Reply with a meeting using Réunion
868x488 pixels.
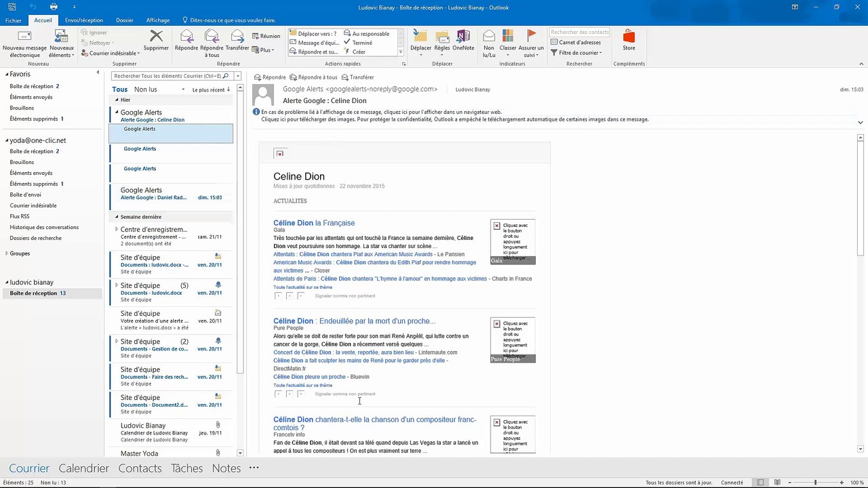tap(266, 36)
